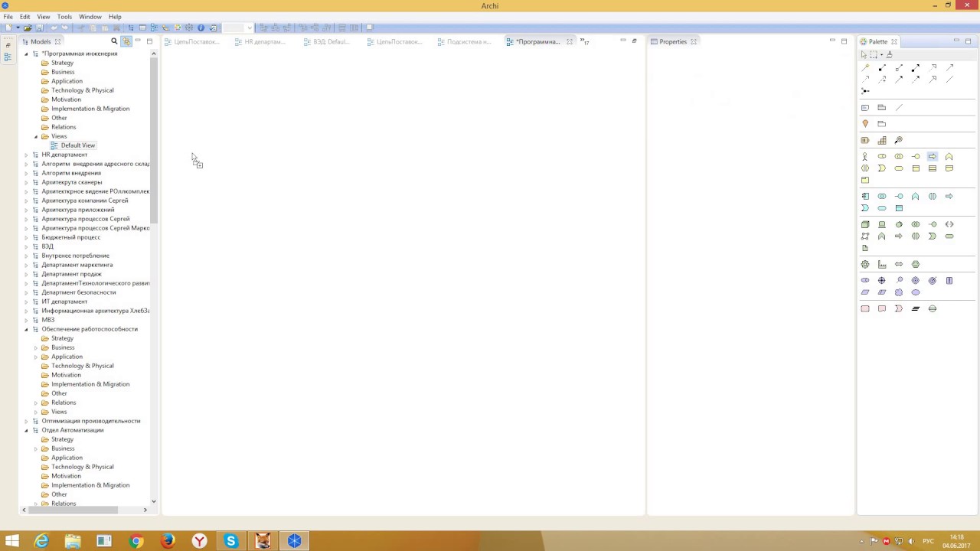
Task: Select the ИТ департамент model
Action: [64, 302]
